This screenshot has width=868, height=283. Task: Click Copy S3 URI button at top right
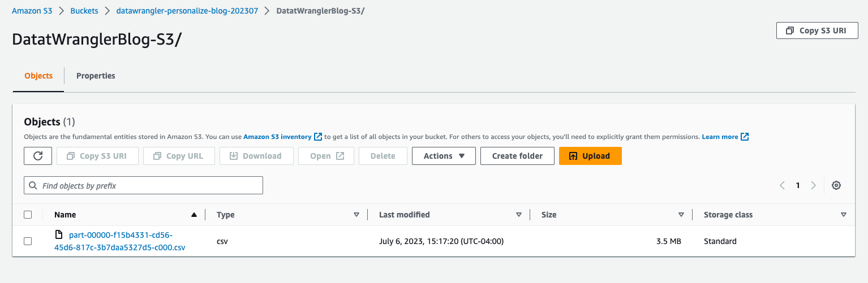click(817, 31)
